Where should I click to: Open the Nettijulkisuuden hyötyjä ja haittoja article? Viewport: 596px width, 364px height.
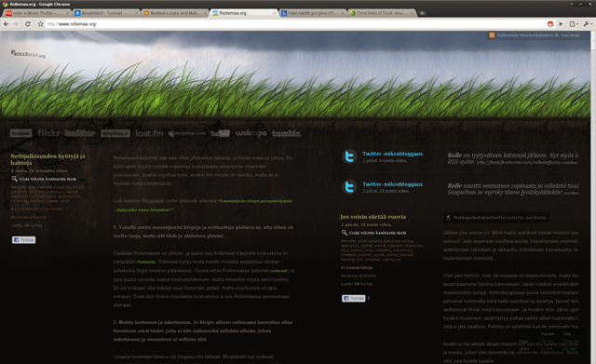click(47, 159)
